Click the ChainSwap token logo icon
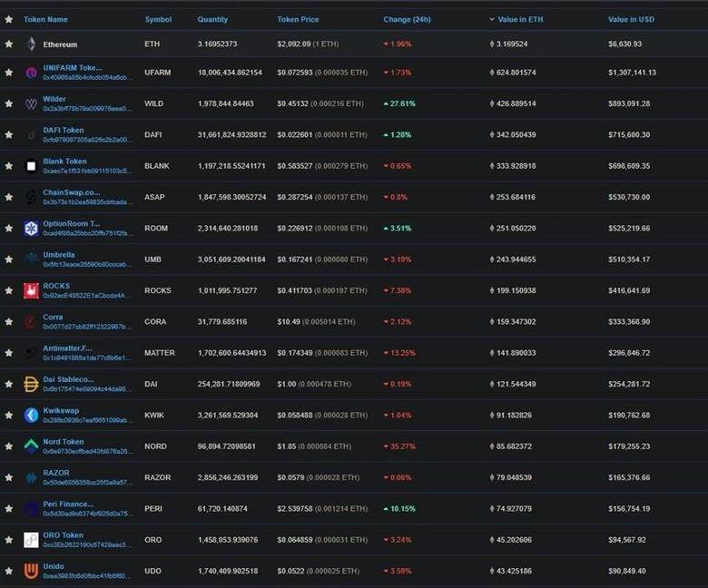This screenshot has height=588, width=708. click(x=31, y=197)
